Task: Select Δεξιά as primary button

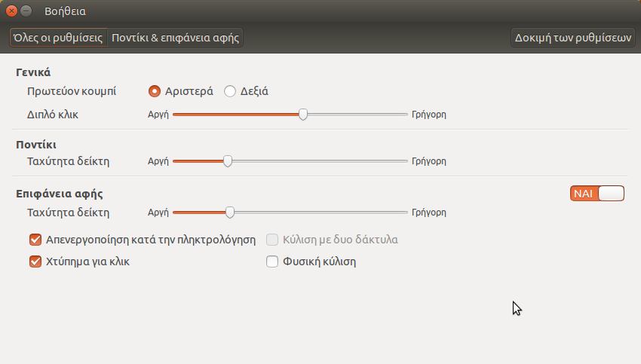Action: coord(231,91)
